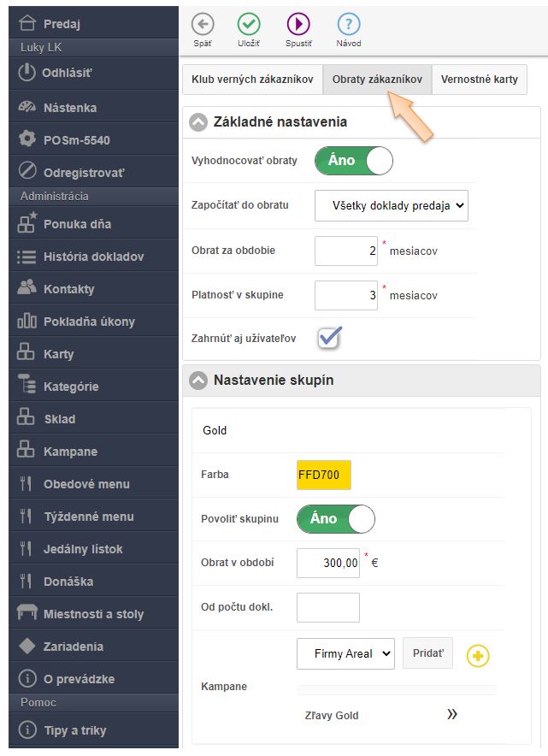Collapse the Základné nastavenia section
This screenshot has height=756, width=548.
click(198, 122)
